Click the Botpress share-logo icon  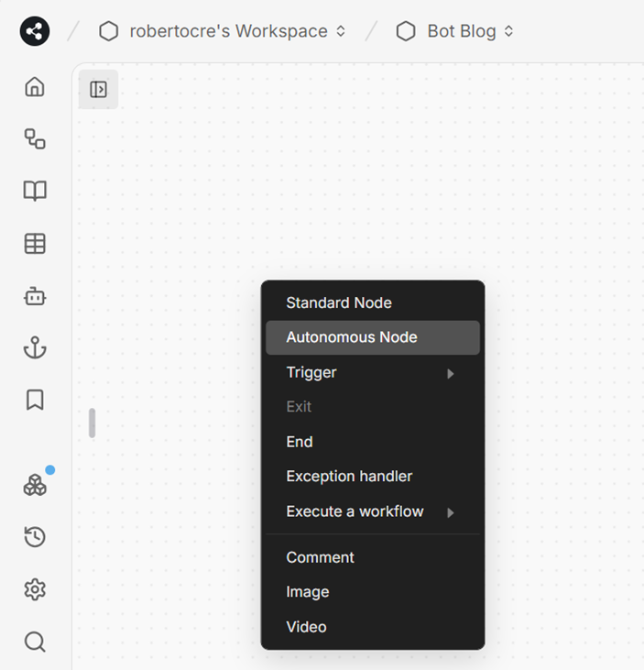point(35,31)
